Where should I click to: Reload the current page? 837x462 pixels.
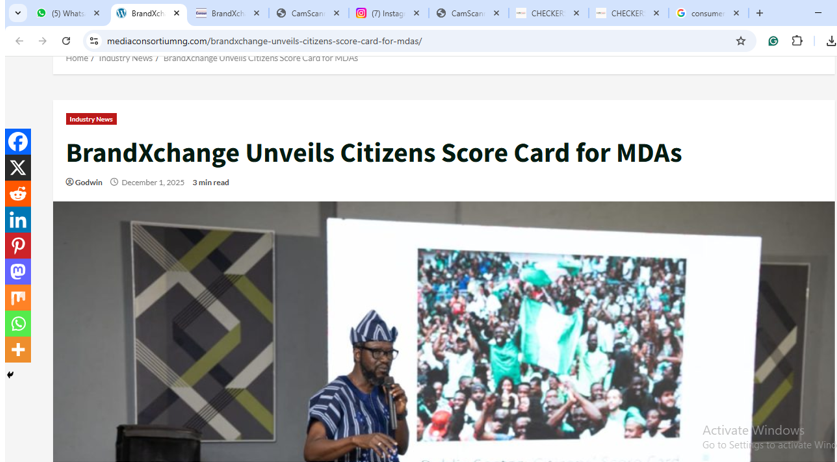coord(66,41)
